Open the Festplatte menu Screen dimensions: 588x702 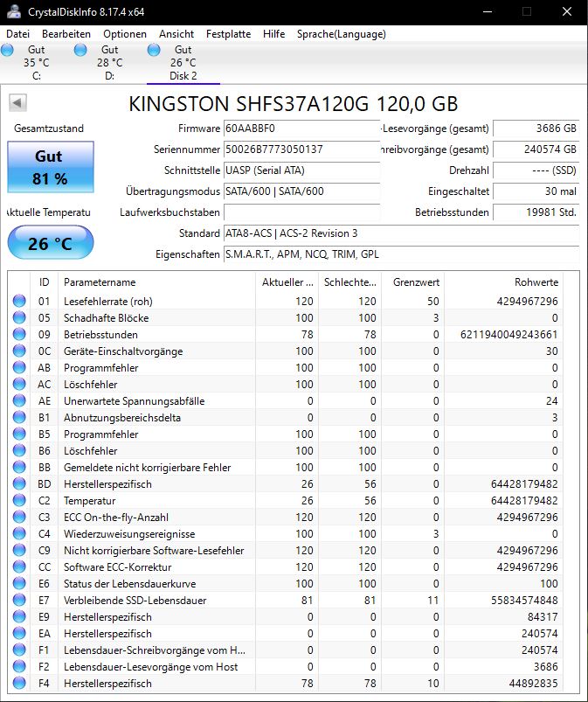(x=228, y=34)
